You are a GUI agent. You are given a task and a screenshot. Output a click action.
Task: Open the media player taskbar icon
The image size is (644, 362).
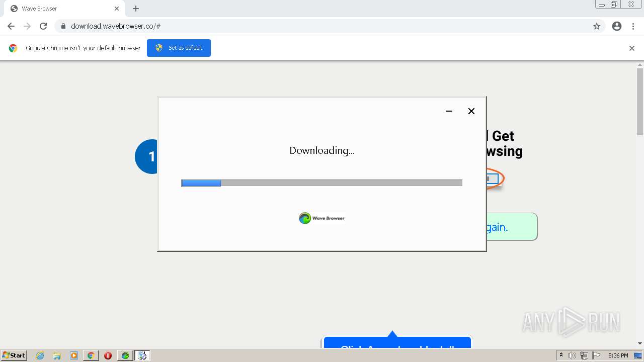pyautogui.click(x=74, y=355)
